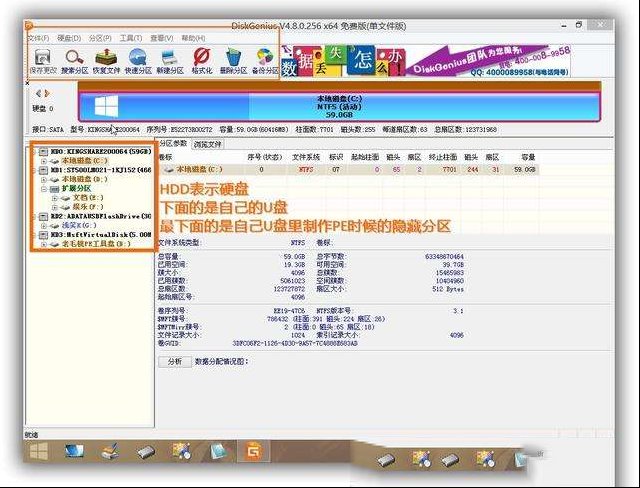Open the 查看(V) menu
This screenshot has height=488, width=640.
(162, 38)
